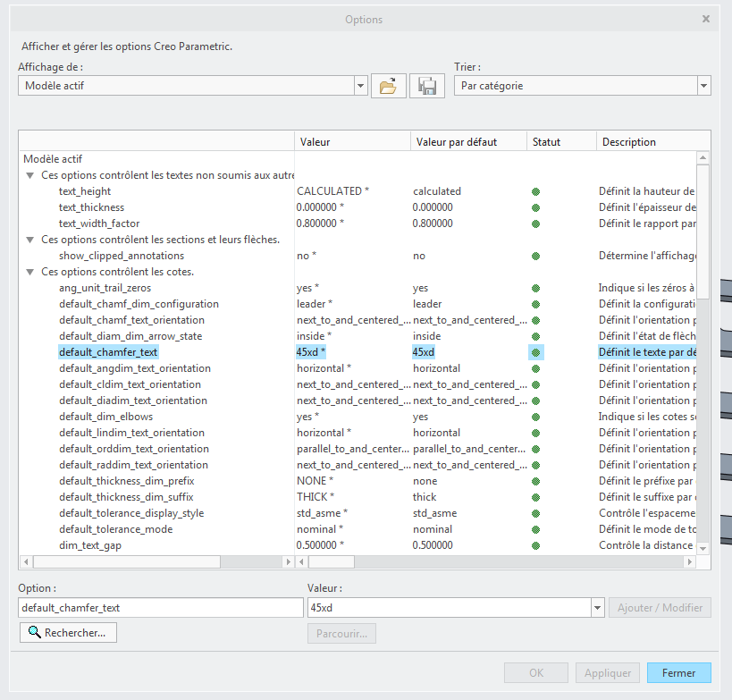Select the default_thickness_dim_prefix option
This screenshot has height=700, width=732.
tap(127, 481)
